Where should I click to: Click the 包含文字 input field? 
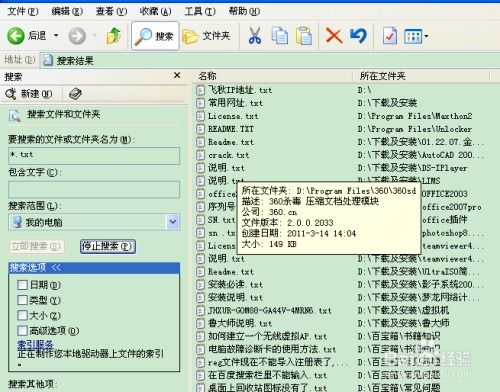(x=94, y=189)
